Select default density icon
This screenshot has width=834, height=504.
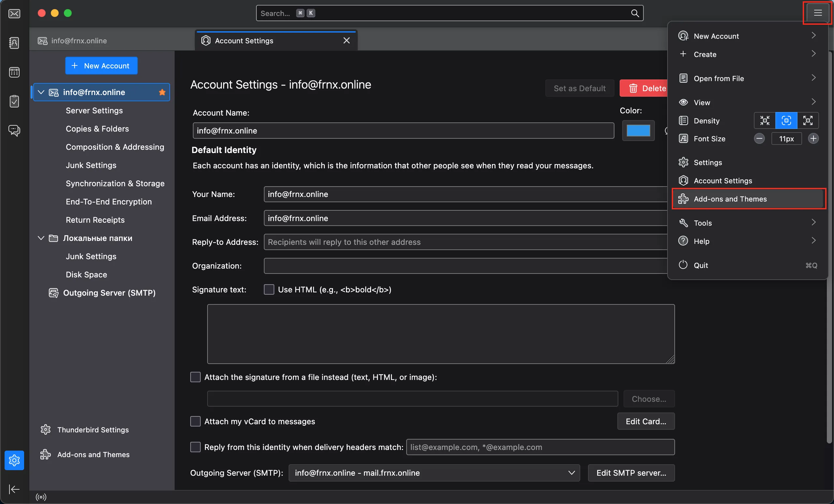point(786,120)
